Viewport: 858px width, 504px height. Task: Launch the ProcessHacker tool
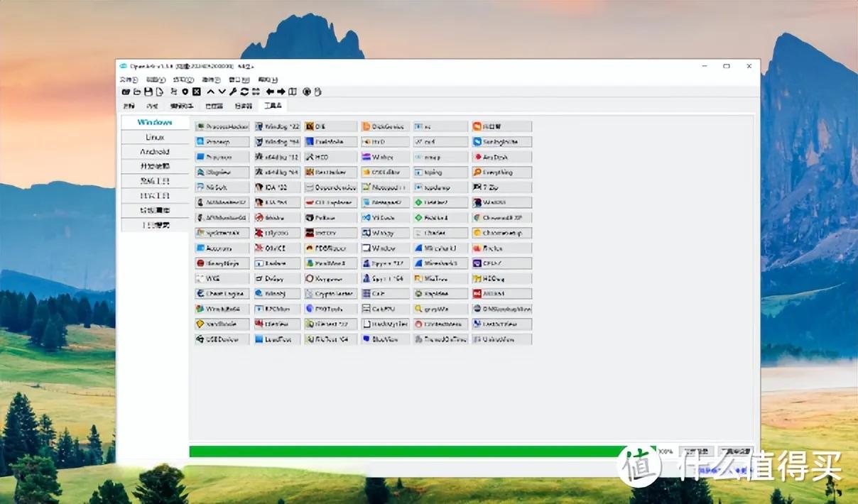222,126
